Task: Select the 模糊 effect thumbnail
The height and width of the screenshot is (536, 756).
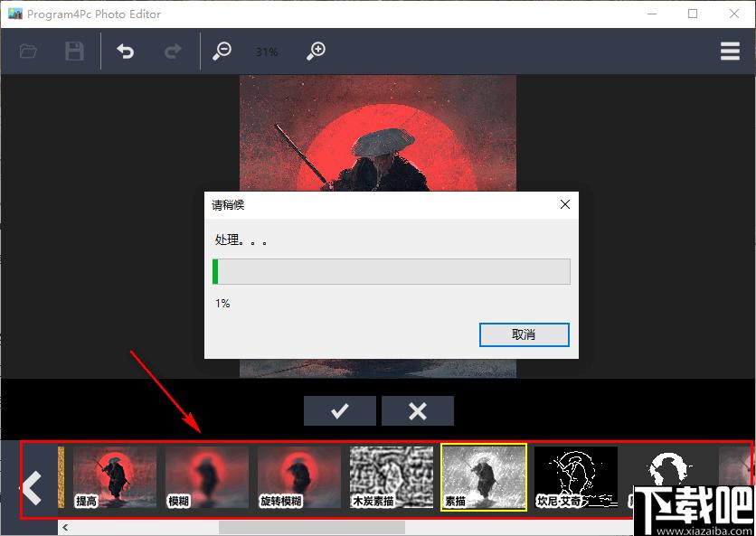Action: point(207,477)
